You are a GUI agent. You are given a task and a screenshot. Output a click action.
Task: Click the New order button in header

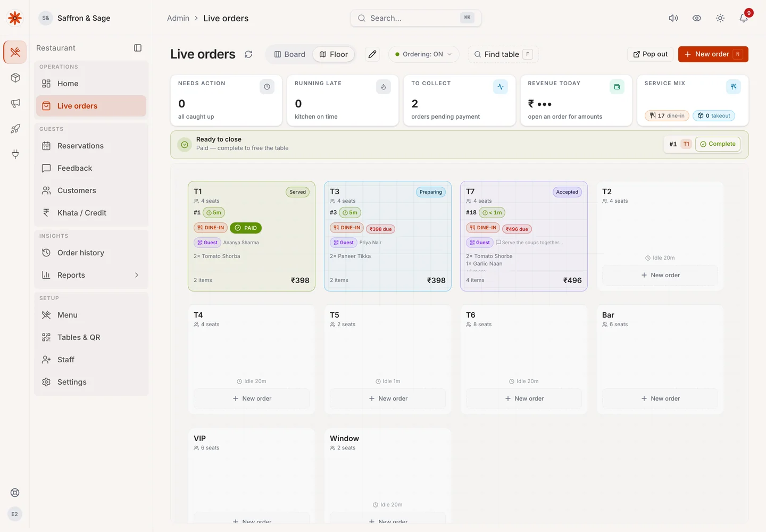point(713,54)
